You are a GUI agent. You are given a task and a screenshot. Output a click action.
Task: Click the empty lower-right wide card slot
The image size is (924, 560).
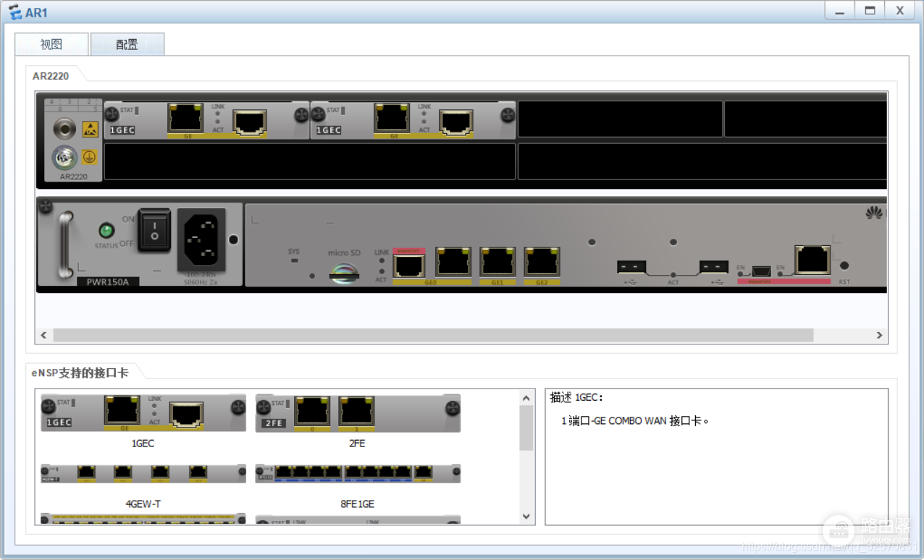point(702,161)
